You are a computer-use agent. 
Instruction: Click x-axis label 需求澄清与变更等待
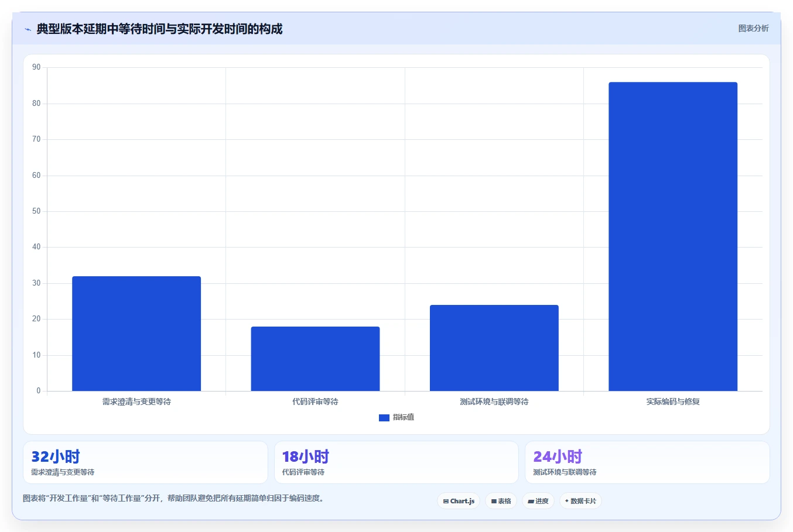click(136, 401)
